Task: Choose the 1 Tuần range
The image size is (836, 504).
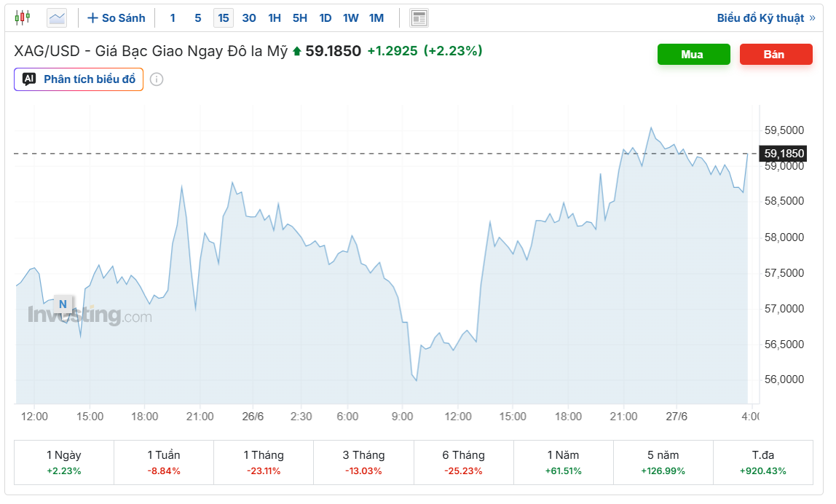Action: click(x=164, y=462)
